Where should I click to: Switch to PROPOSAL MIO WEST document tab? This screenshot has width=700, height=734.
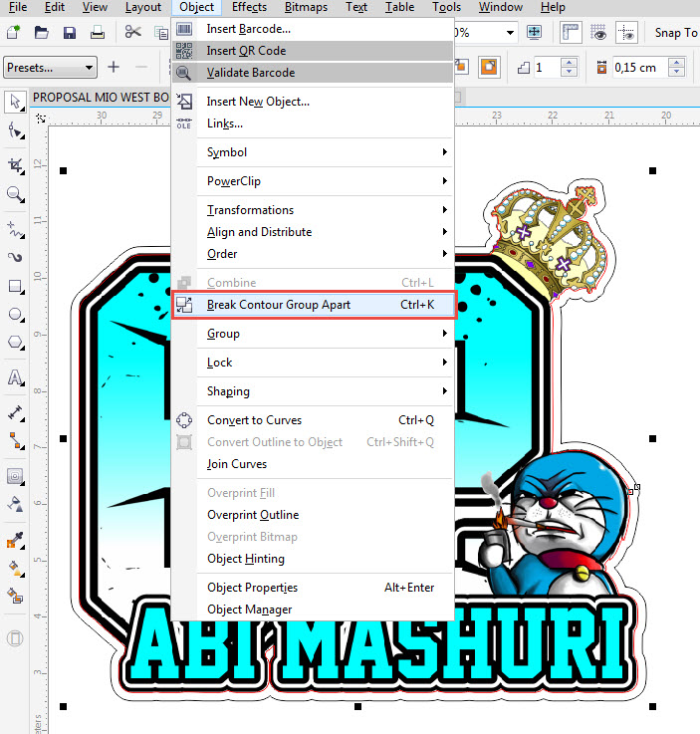(101, 98)
